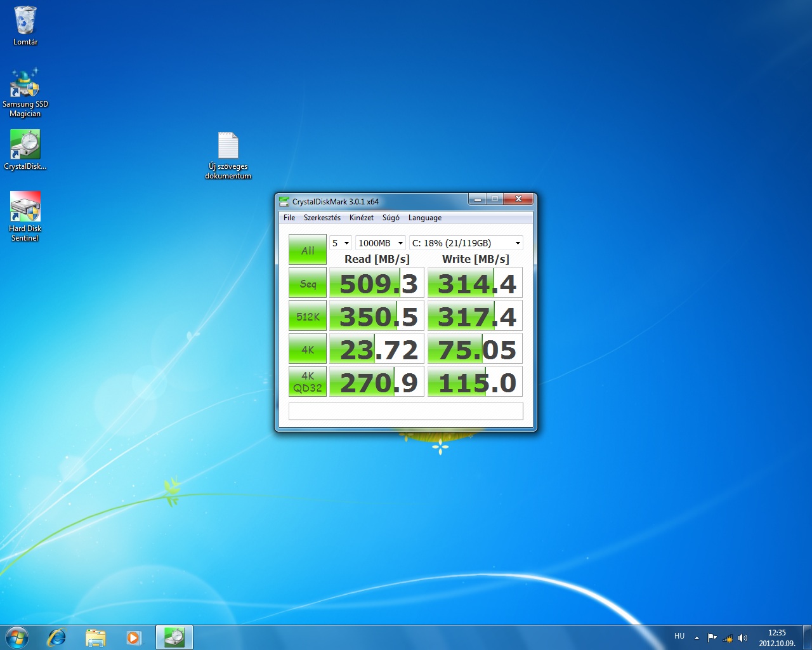The image size is (812, 650).
Task: Click the 512K read result 350.5
Action: point(377,316)
